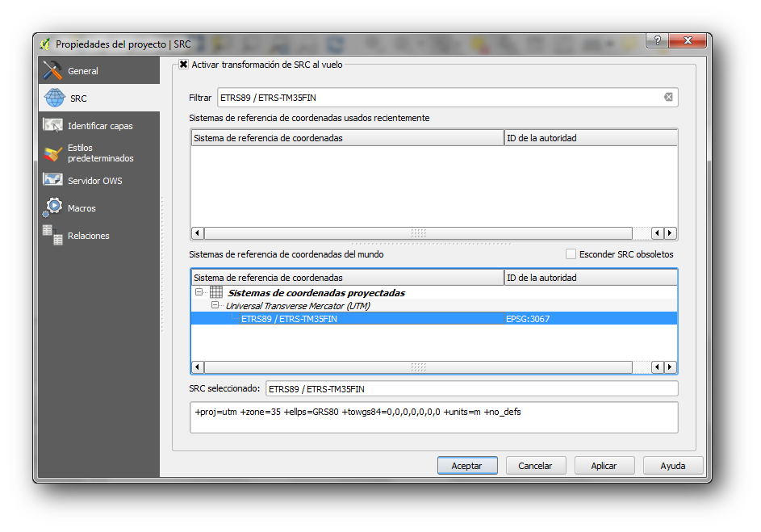
Task: Click recent list Sistema de referencia header
Action: (348, 138)
